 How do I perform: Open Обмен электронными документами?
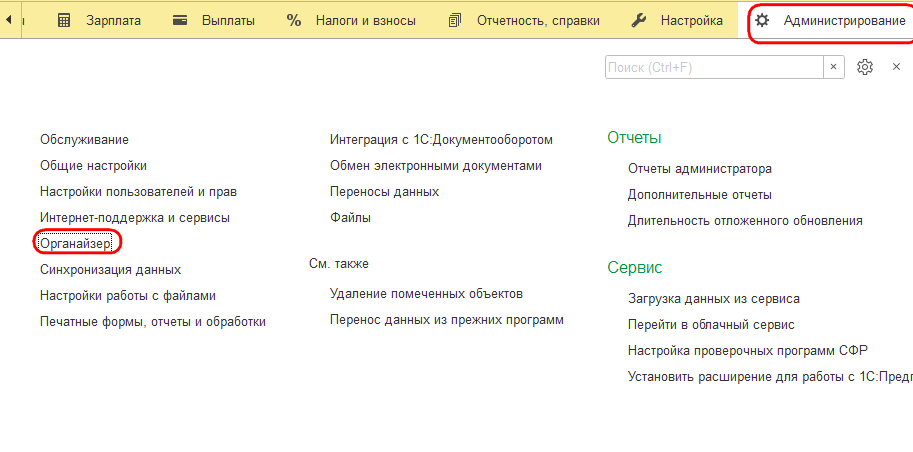tap(436, 166)
